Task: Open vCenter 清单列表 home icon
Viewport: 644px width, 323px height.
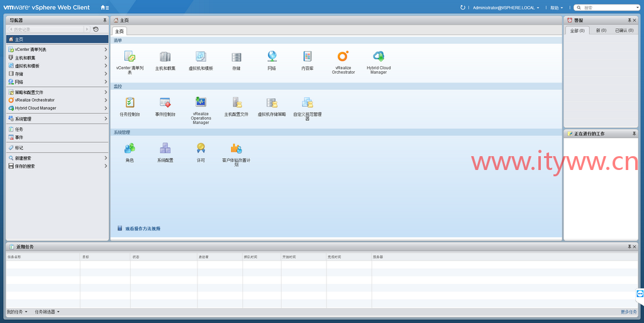Action: 130,56
